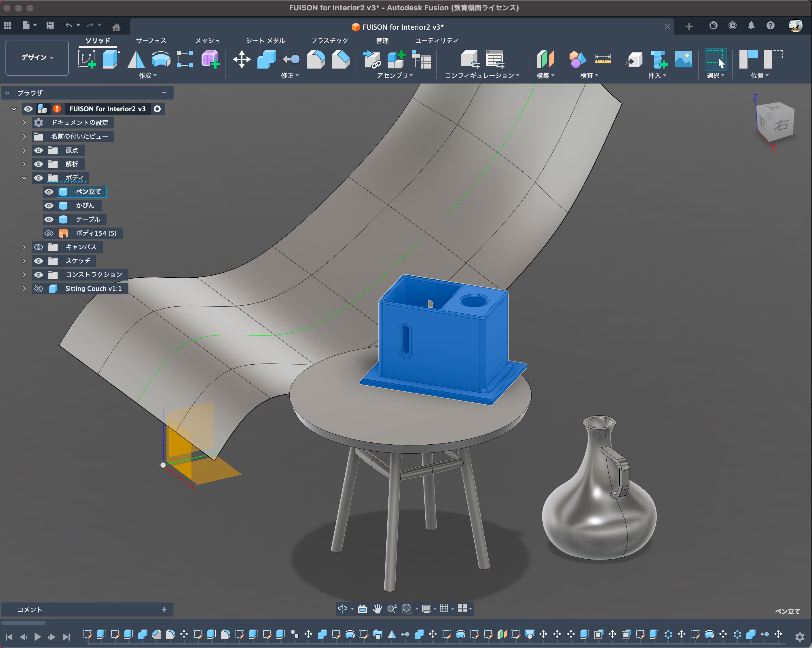
Task: Switch to the サーフェス tab
Action: coord(151,41)
